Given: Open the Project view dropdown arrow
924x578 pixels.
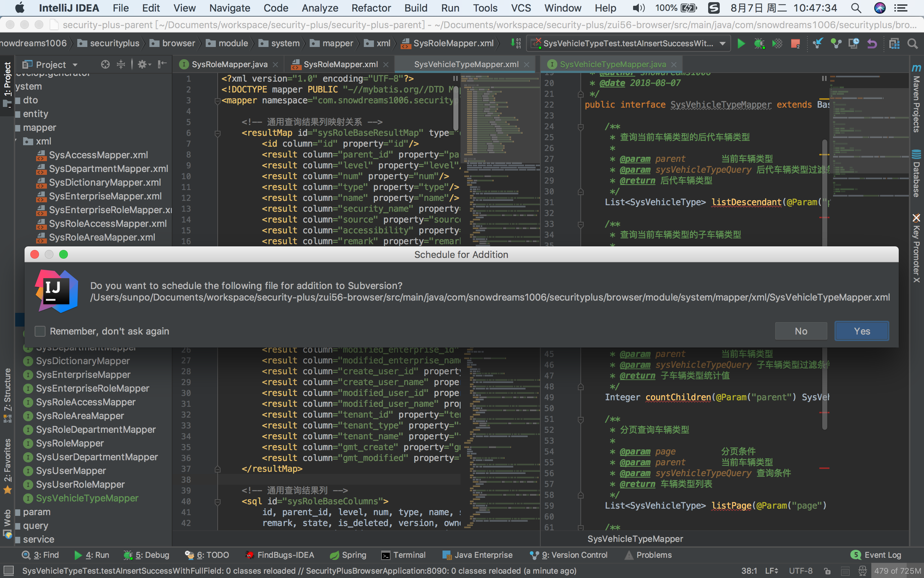Looking at the screenshot, I should pyautogui.click(x=75, y=65).
